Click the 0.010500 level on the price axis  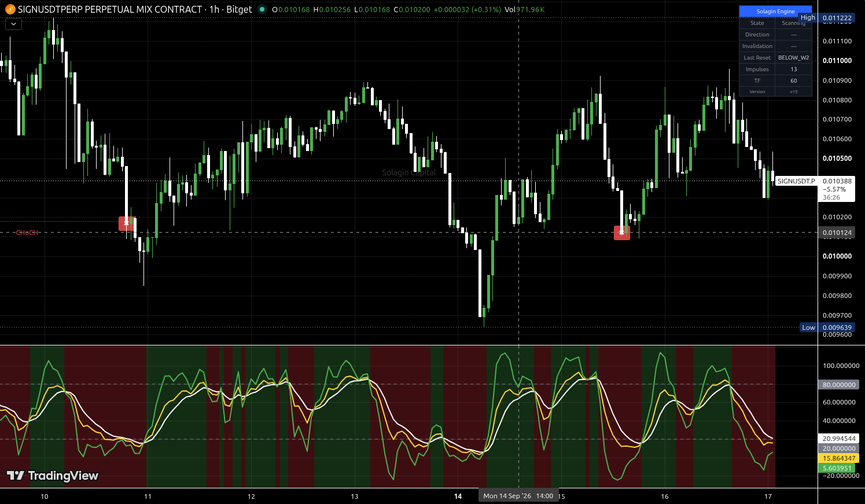(x=837, y=159)
